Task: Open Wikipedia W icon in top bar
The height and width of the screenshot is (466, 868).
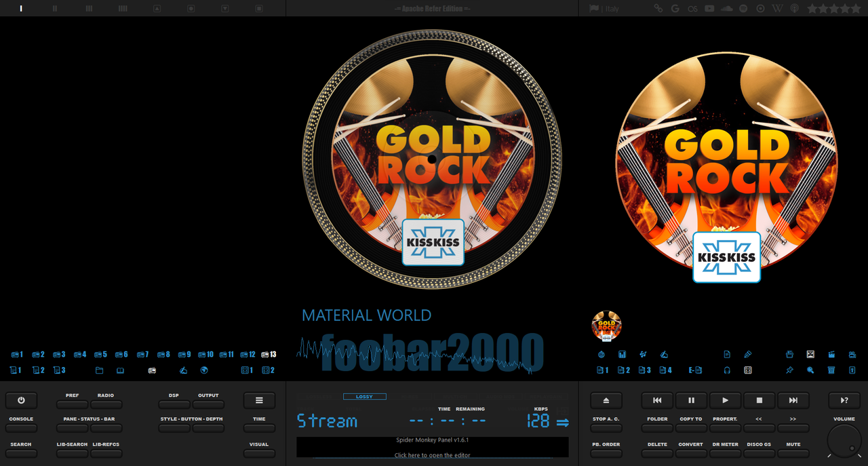Action: pyautogui.click(x=777, y=8)
